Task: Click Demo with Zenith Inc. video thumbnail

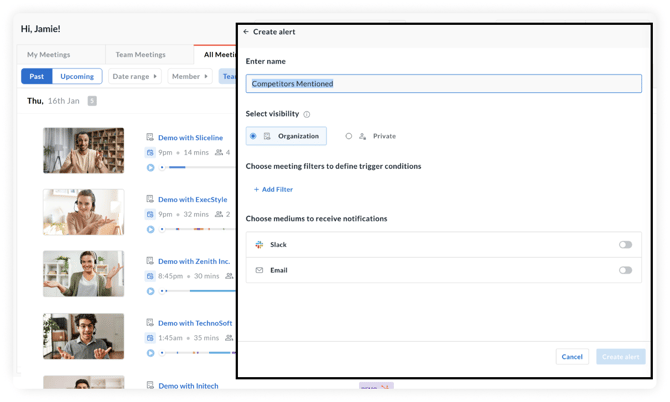Action: 84,274
